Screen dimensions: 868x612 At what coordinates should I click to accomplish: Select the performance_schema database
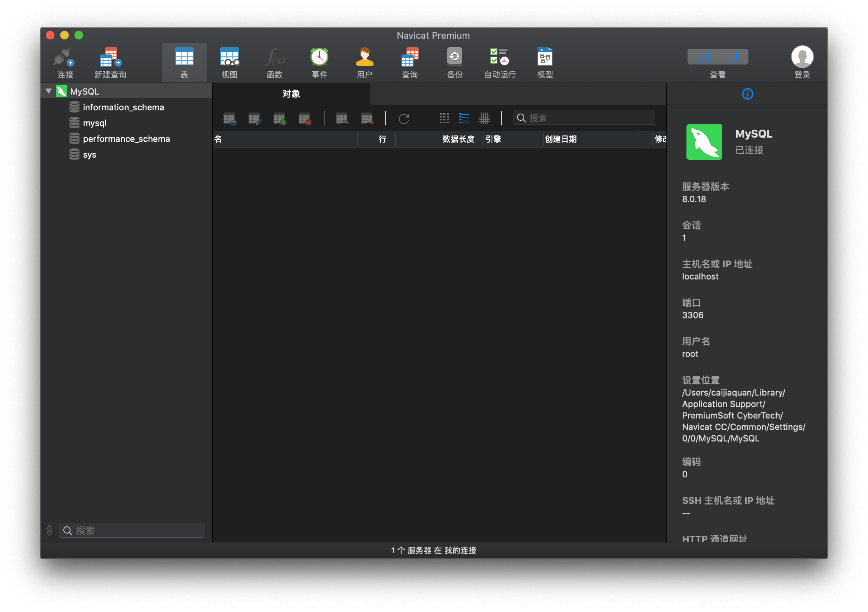(x=126, y=139)
